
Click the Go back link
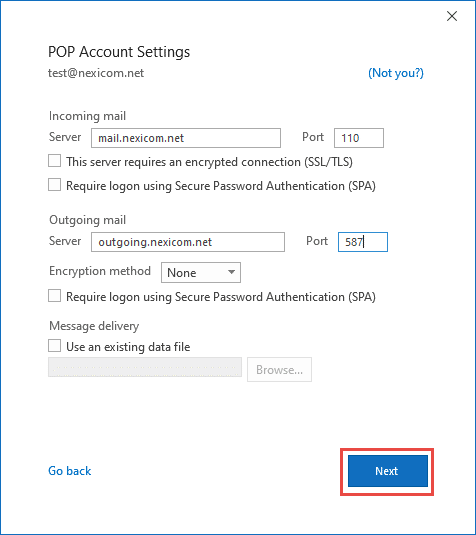[70, 471]
